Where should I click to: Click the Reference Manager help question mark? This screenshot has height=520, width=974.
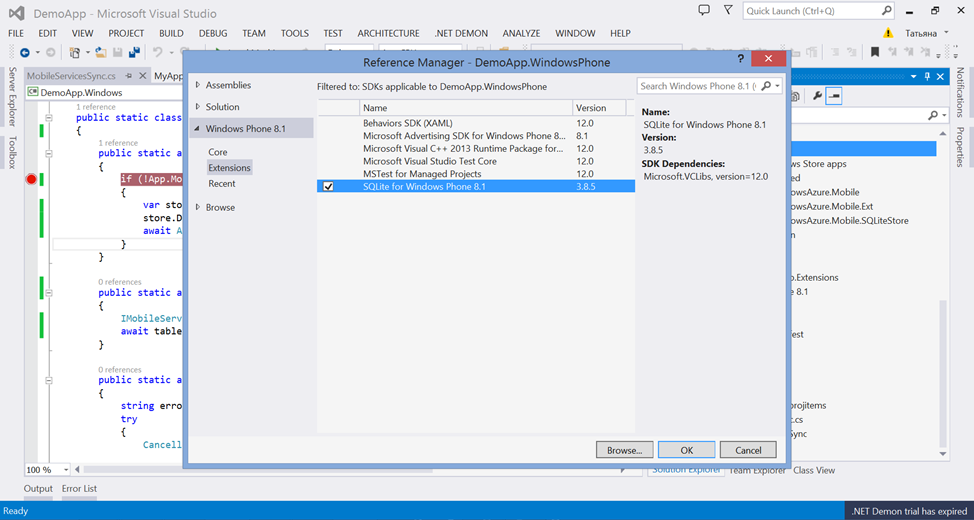pyautogui.click(x=740, y=58)
